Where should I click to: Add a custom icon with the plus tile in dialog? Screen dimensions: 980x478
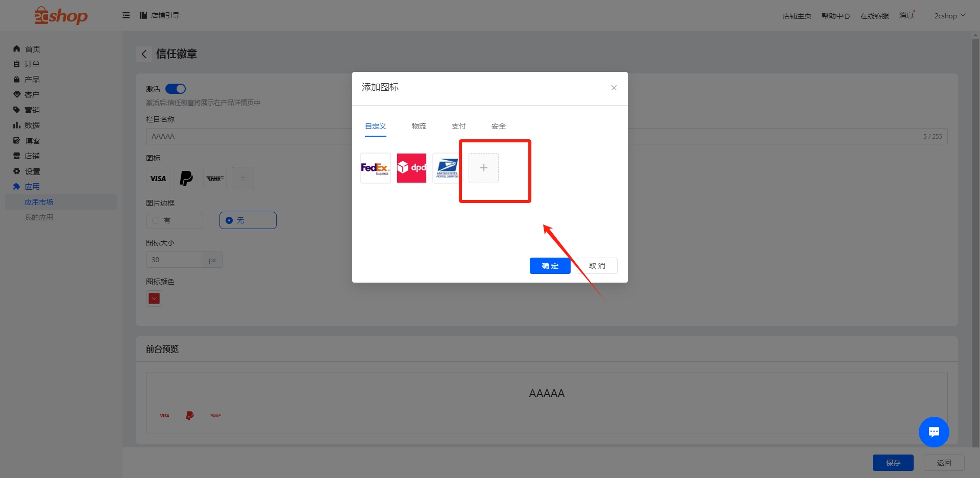coord(483,168)
